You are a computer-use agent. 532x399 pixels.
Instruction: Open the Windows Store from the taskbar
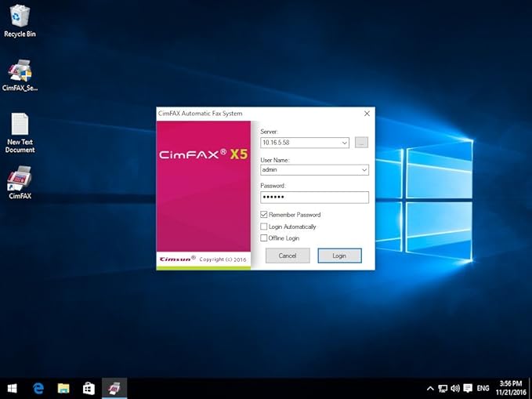(x=89, y=388)
